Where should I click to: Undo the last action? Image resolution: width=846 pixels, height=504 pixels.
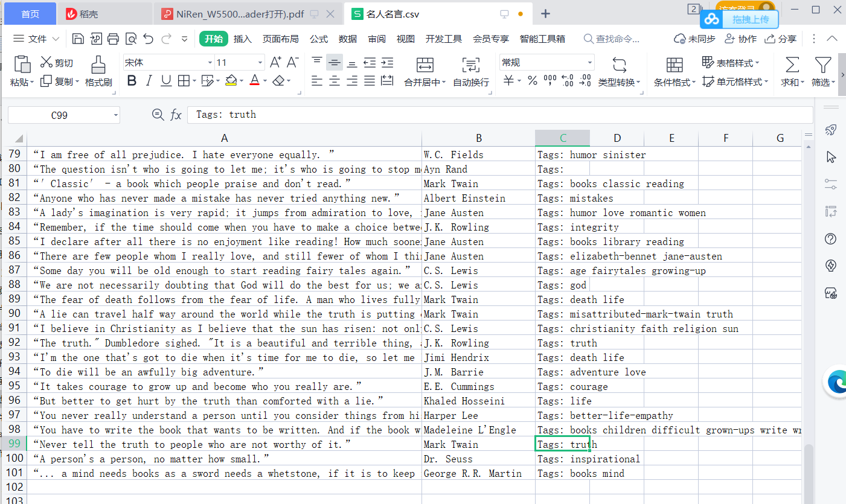tap(149, 39)
